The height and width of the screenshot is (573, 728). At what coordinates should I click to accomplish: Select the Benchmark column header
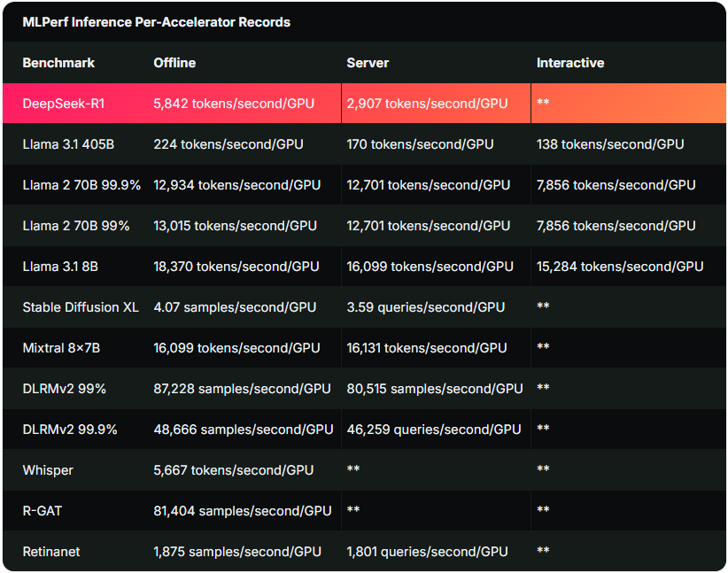58,63
